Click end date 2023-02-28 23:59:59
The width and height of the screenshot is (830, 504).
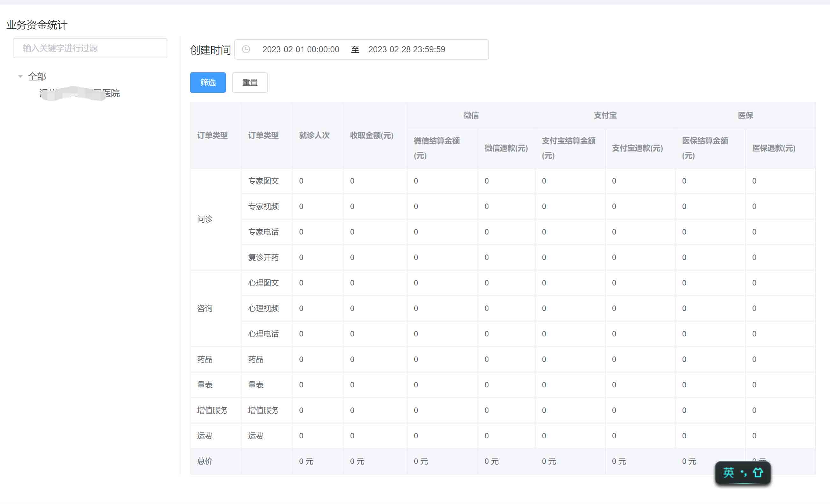click(x=407, y=49)
